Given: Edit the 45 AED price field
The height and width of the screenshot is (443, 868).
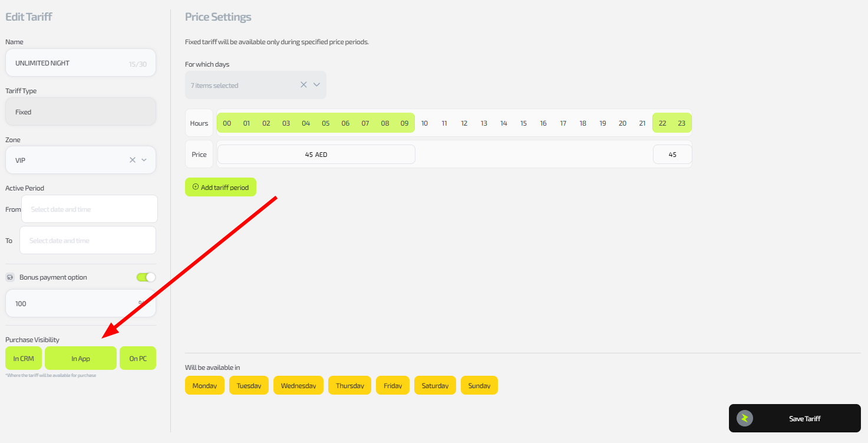Looking at the screenshot, I should (x=316, y=155).
